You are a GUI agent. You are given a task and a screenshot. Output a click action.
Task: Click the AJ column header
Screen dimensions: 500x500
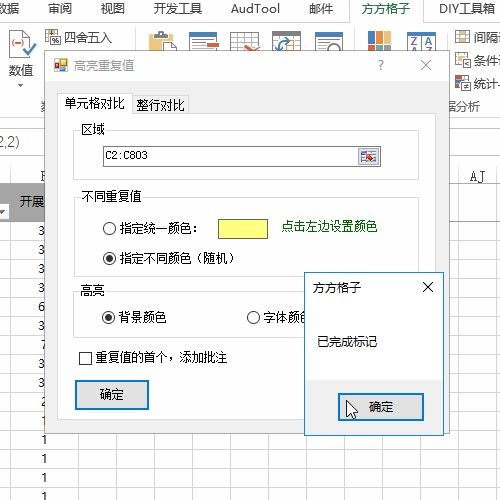pos(477,176)
